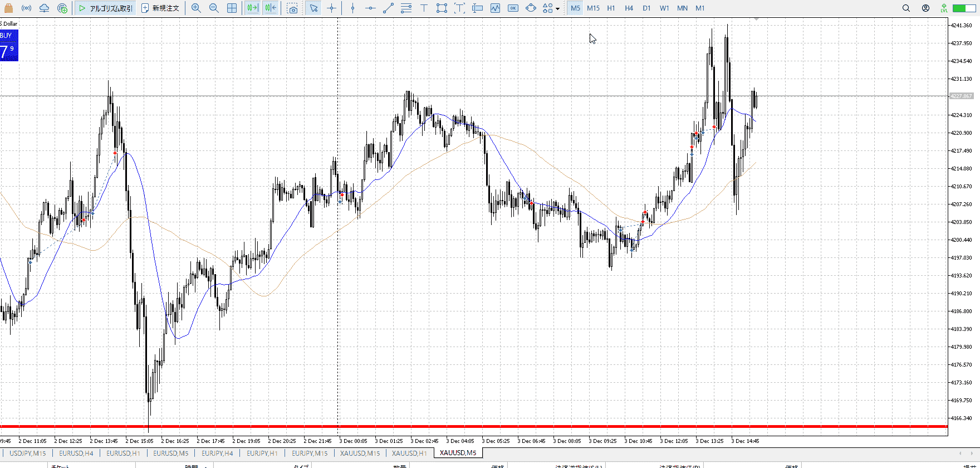This screenshot has width=980, height=468.
Task: Take a chart screenshot with camera icon
Action: click(x=292, y=8)
